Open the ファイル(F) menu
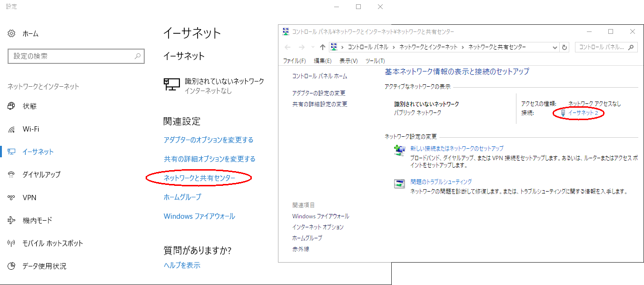This screenshot has height=285, width=644. point(295,61)
